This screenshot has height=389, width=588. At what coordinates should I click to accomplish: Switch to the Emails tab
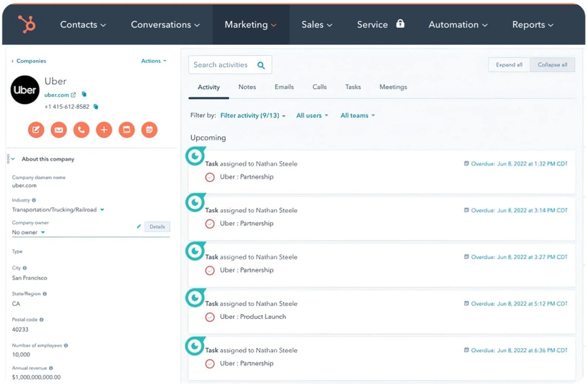284,87
